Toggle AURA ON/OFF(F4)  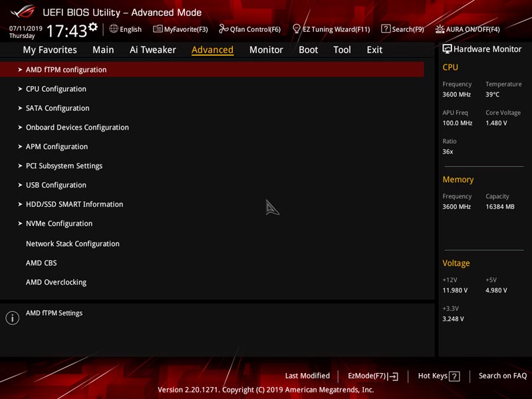tap(467, 29)
